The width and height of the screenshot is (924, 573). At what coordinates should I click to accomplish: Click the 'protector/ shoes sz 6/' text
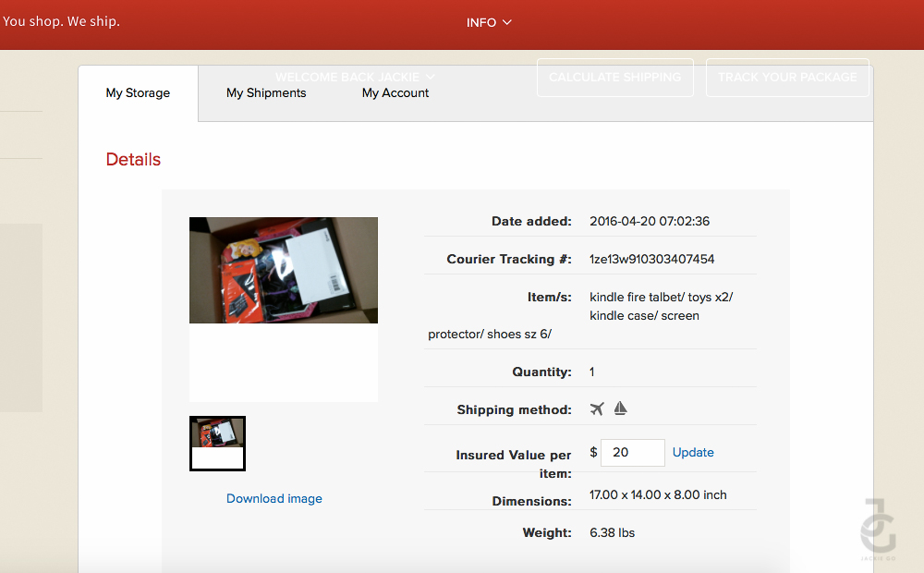[x=490, y=335]
